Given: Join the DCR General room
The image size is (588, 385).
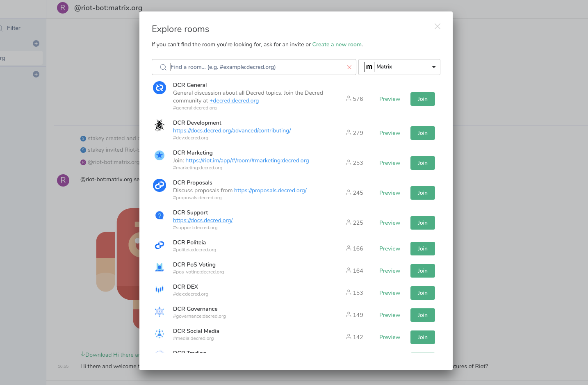Looking at the screenshot, I should (x=423, y=99).
